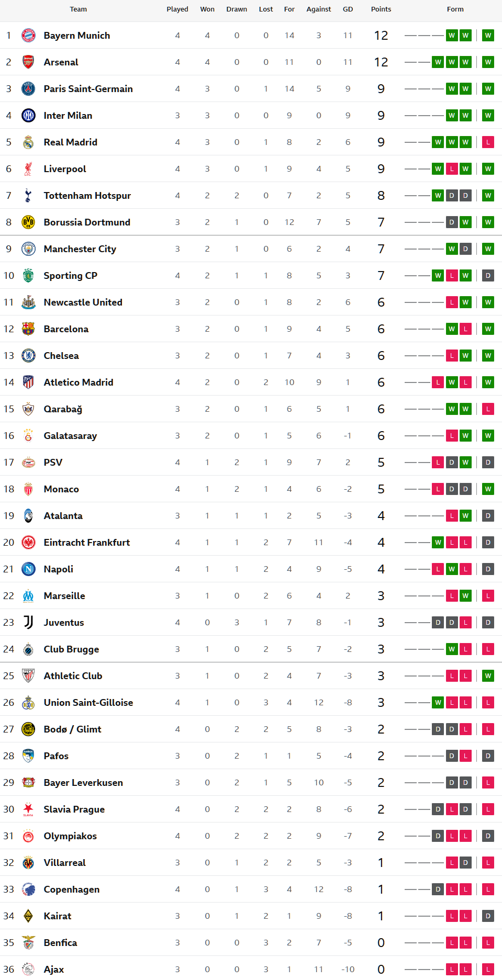Screen dimensions: 502x980
Task: Click the GD column header
Action: 348,9
